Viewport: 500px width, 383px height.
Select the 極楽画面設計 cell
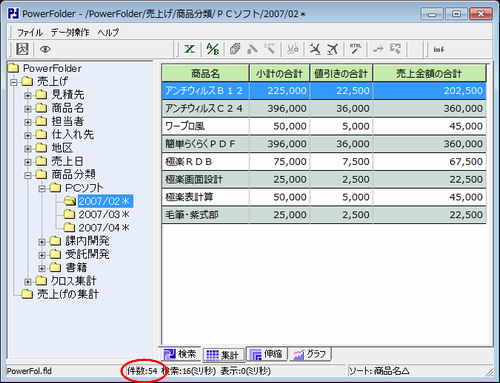206,179
